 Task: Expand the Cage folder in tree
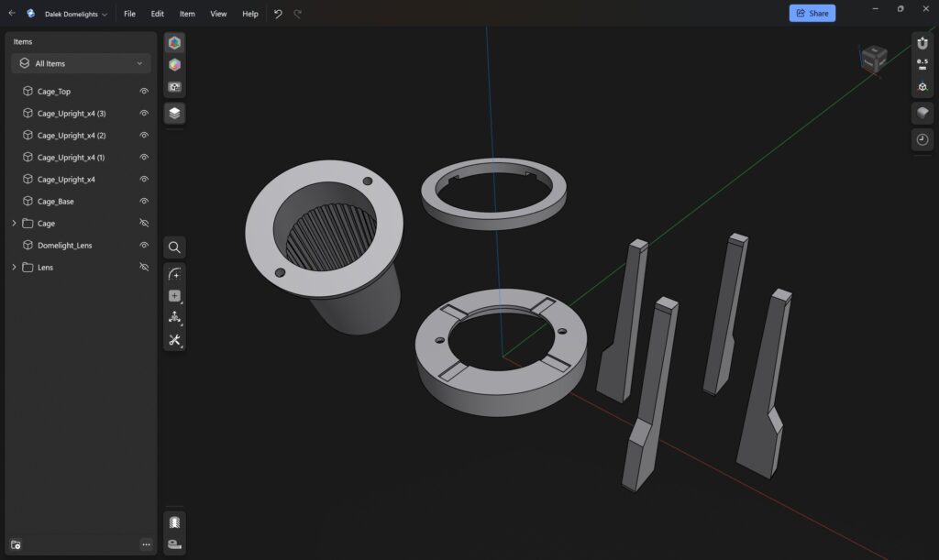coord(14,224)
